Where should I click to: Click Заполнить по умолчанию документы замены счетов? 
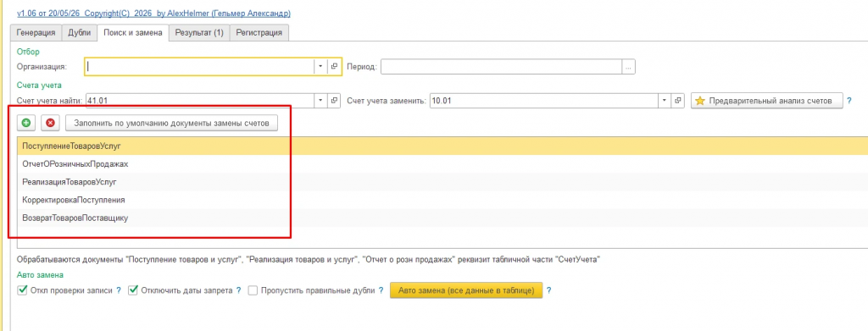171,123
